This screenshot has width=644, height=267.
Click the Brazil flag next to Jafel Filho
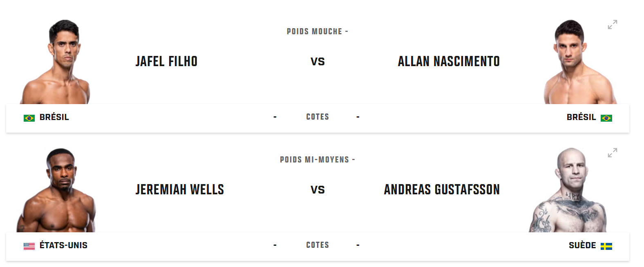[29, 118]
